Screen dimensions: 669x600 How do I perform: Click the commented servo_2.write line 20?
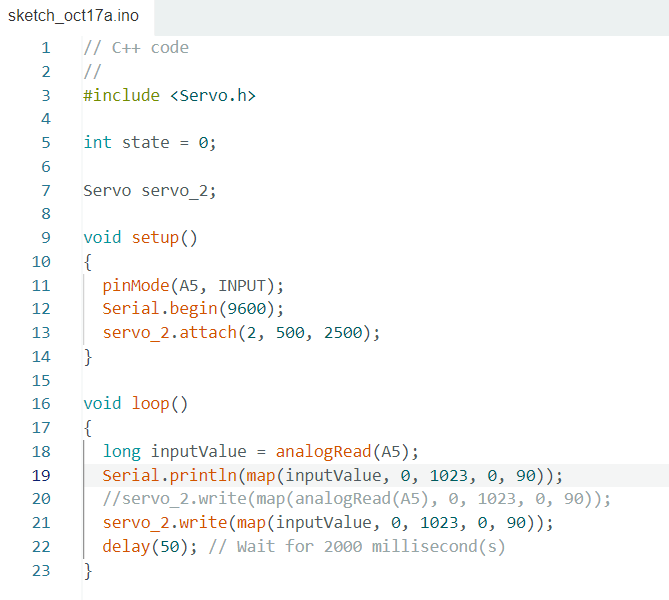point(357,499)
